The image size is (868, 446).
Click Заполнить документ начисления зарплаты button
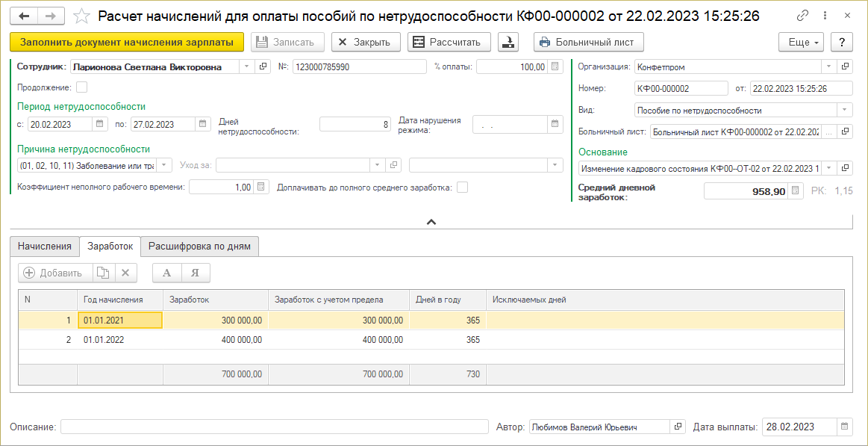[x=127, y=43]
